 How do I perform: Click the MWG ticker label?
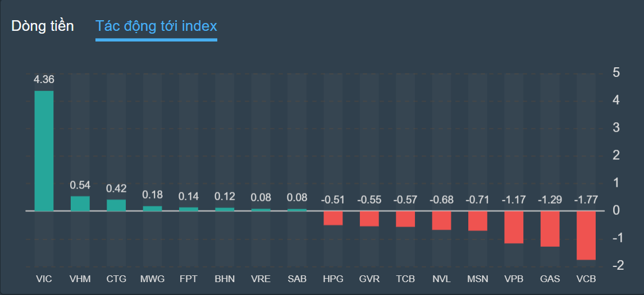click(152, 279)
